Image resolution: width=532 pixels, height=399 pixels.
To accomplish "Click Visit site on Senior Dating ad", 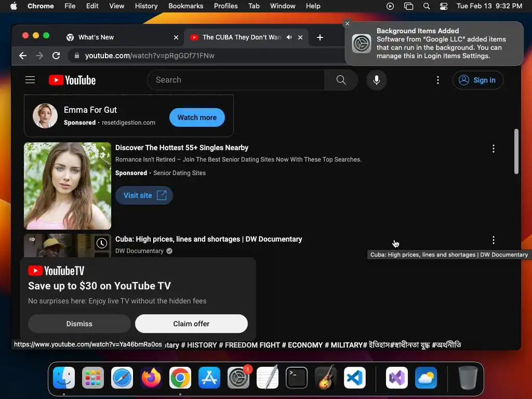I will point(144,195).
